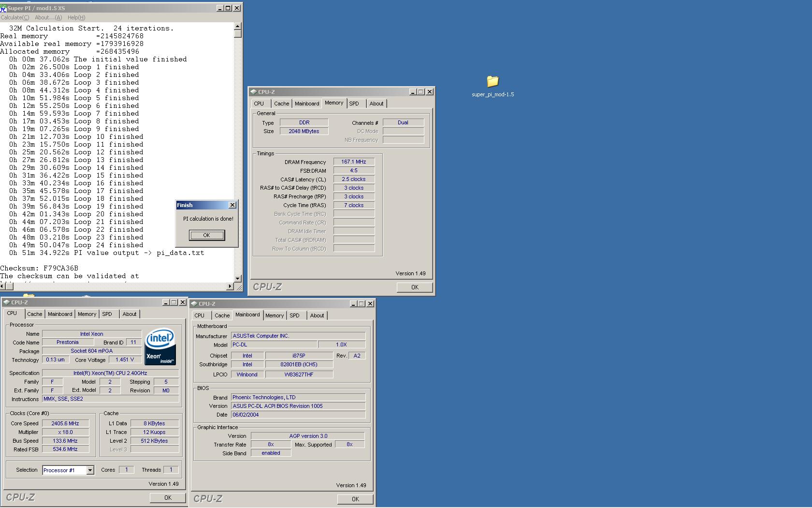Click the Core Voltage 1.451 V field
Image resolution: width=812 pixels, height=508 pixels.
point(125,360)
